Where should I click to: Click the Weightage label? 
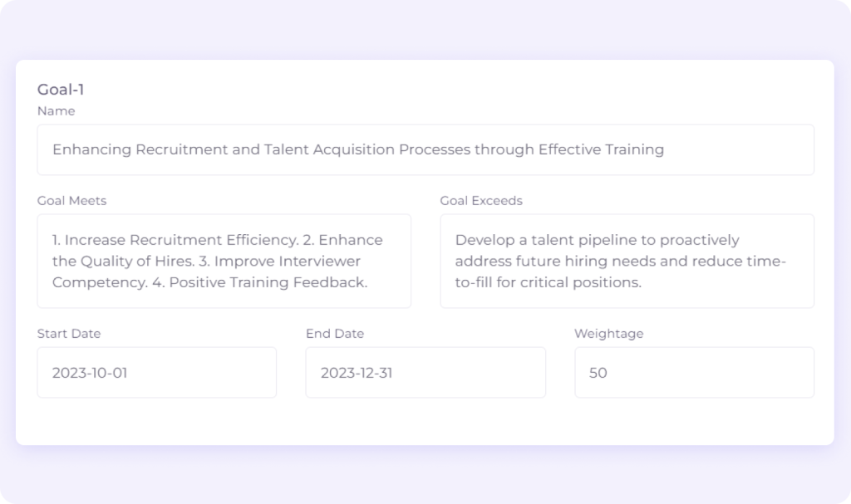608,334
